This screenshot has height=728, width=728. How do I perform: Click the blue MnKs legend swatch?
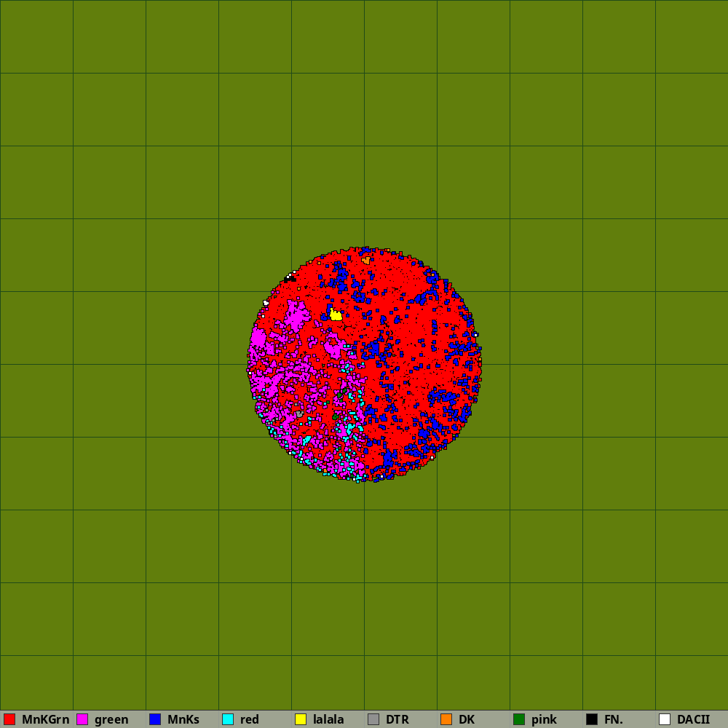click(x=155, y=719)
